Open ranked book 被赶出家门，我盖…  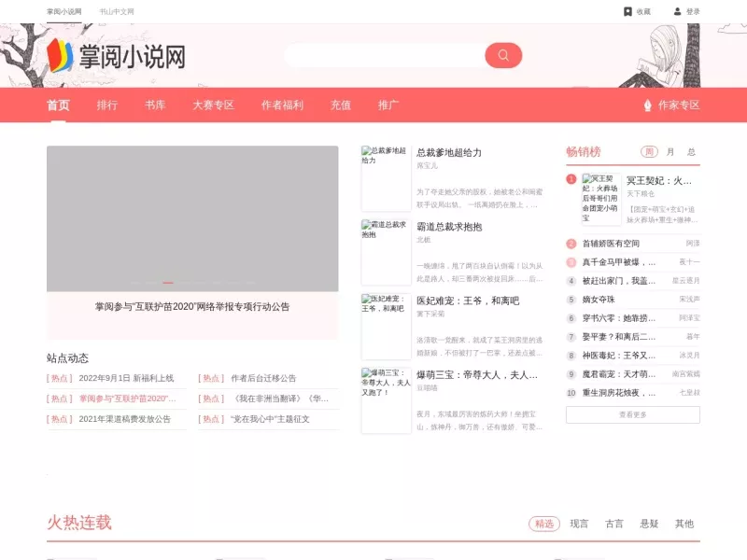point(619,281)
